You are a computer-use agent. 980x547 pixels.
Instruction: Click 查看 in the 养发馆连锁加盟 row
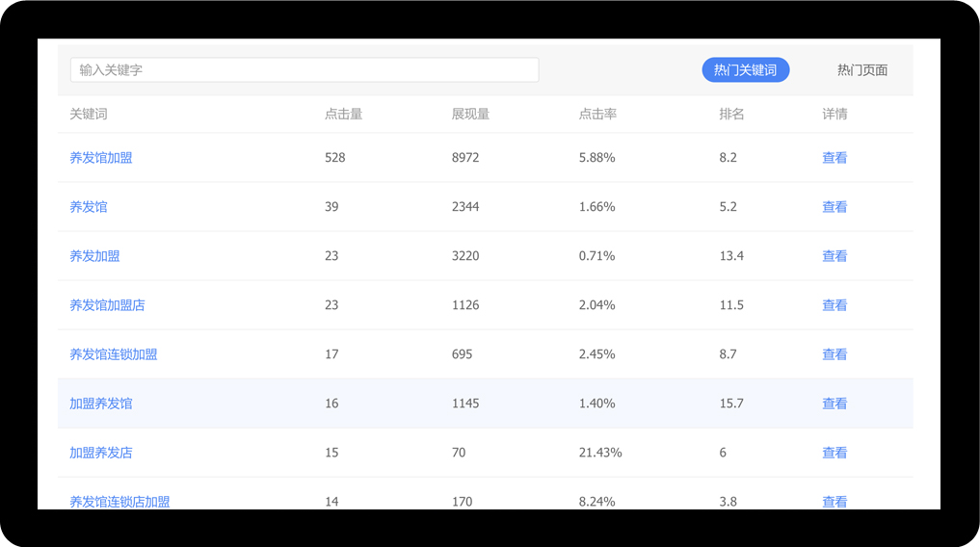(834, 354)
